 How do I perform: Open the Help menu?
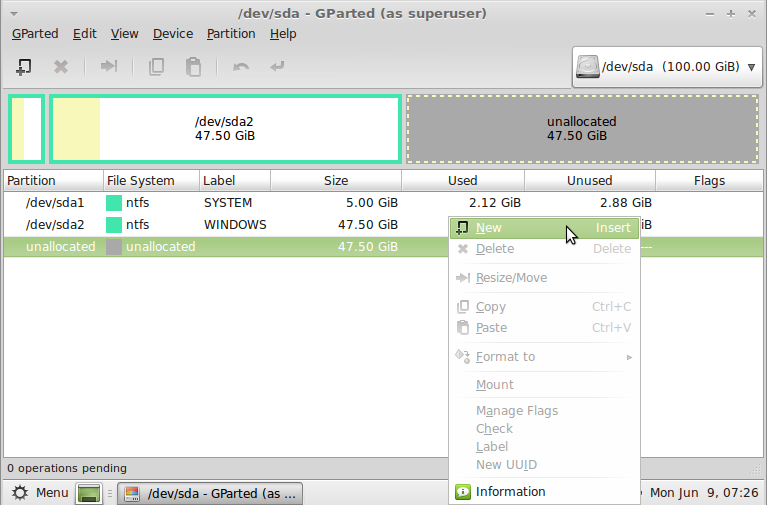(283, 34)
